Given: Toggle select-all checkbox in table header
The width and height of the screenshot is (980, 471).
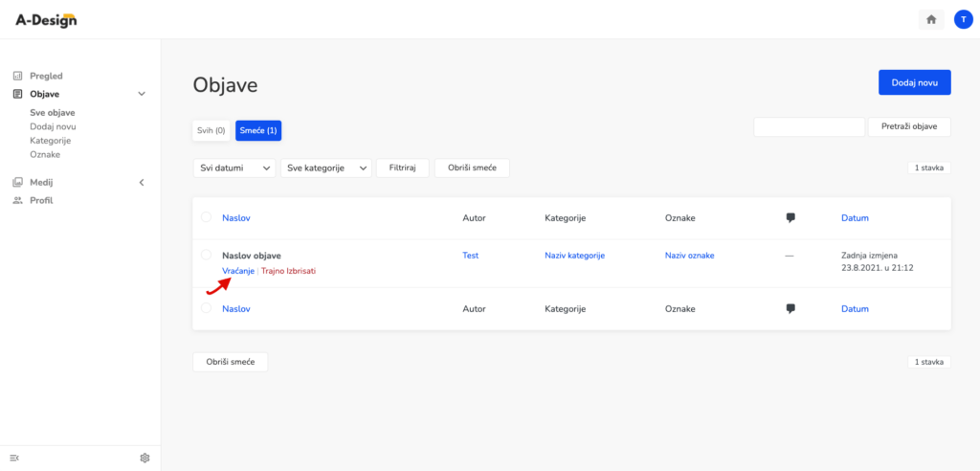Looking at the screenshot, I should click(x=207, y=217).
